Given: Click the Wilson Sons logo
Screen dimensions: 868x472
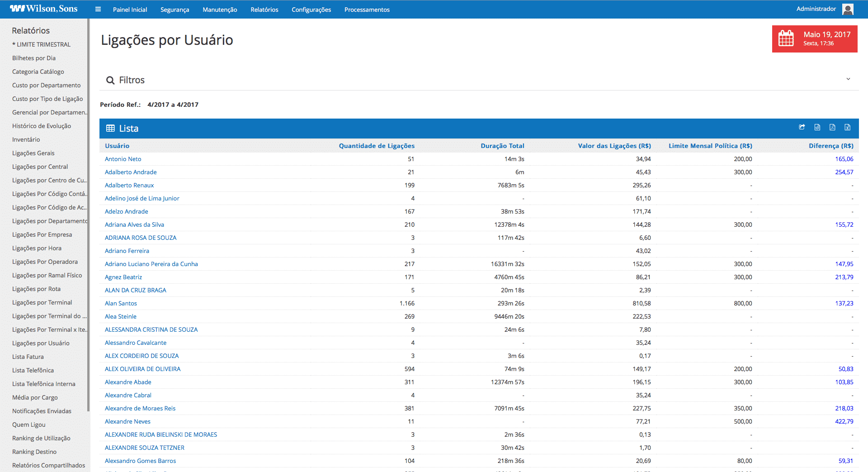Looking at the screenshot, I should click(x=44, y=9).
